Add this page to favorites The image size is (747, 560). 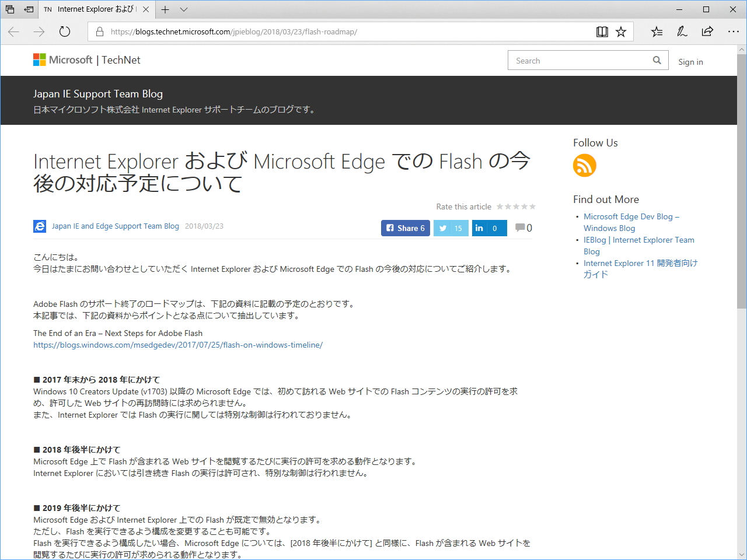point(620,32)
